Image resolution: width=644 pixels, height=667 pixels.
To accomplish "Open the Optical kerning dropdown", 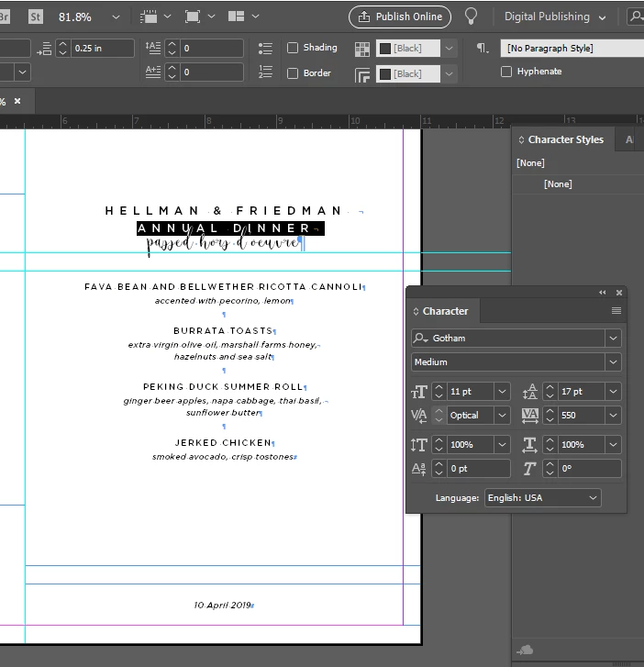I will (x=502, y=416).
